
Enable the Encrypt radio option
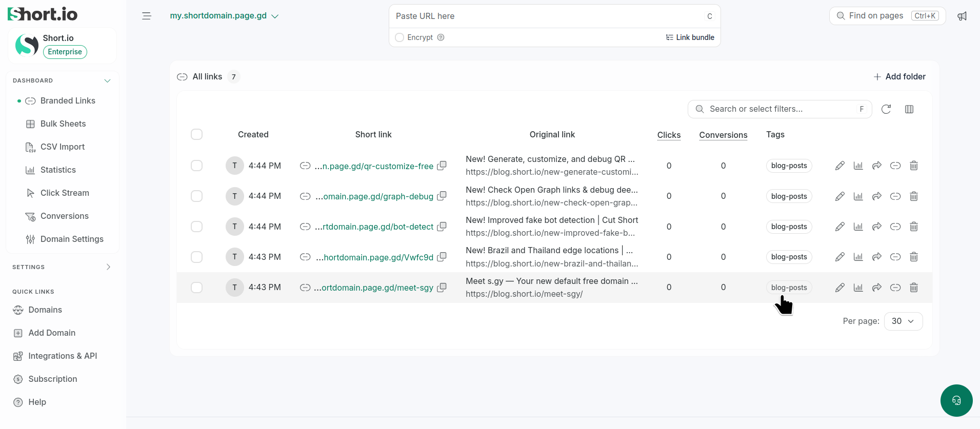pyautogui.click(x=399, y=37)
